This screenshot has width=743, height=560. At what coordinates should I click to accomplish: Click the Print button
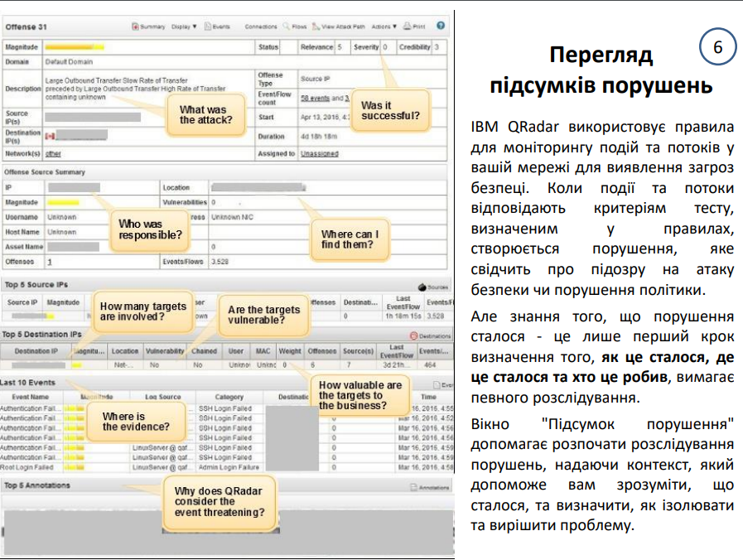[x=414, y=27]
